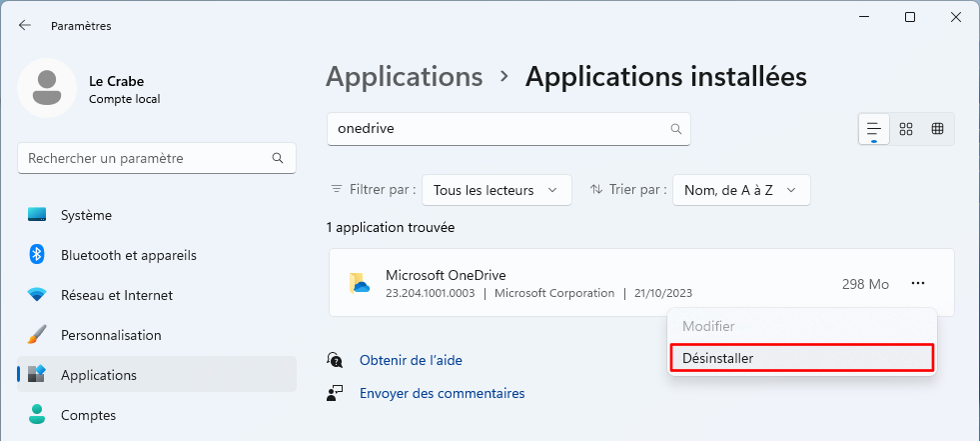
Task: Maximize the Paramètres window
Action: pyautogui.click(x=910, y=18)
